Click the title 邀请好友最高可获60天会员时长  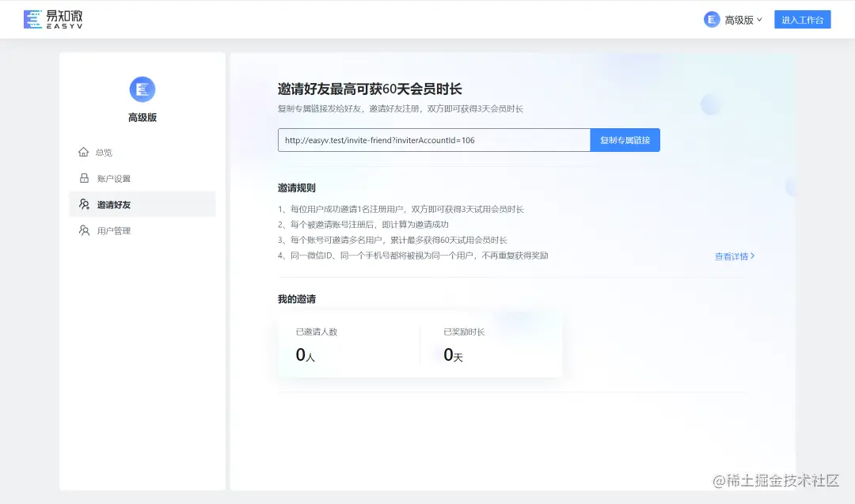pyautogui.click(x=370, y=89)
